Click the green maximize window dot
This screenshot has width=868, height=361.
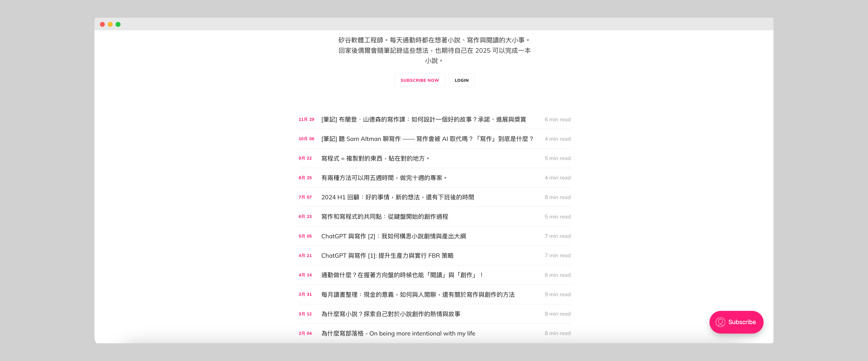pyautogui.click(x=118, y=24)
